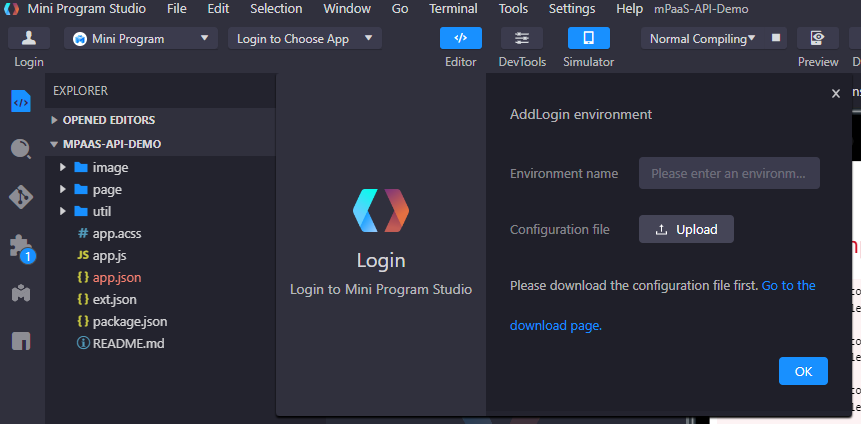
Task: Open the Settings menu
Action: pyautogui.click(x=572, y=9)
